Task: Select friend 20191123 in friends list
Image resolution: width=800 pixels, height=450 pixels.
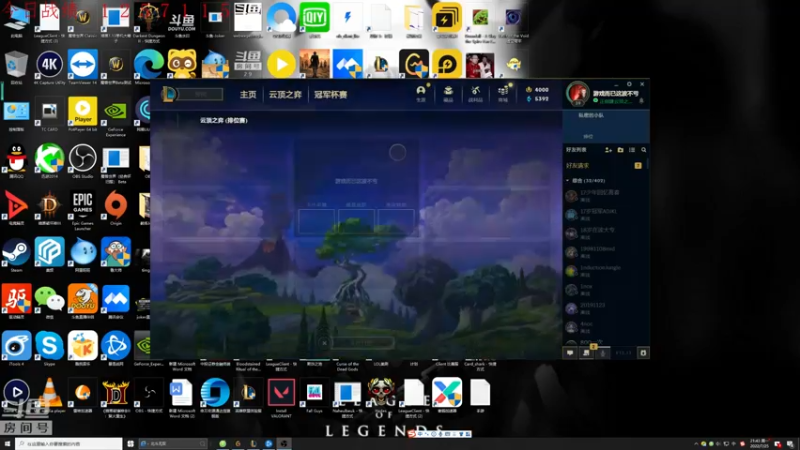Action: point(605,308)
